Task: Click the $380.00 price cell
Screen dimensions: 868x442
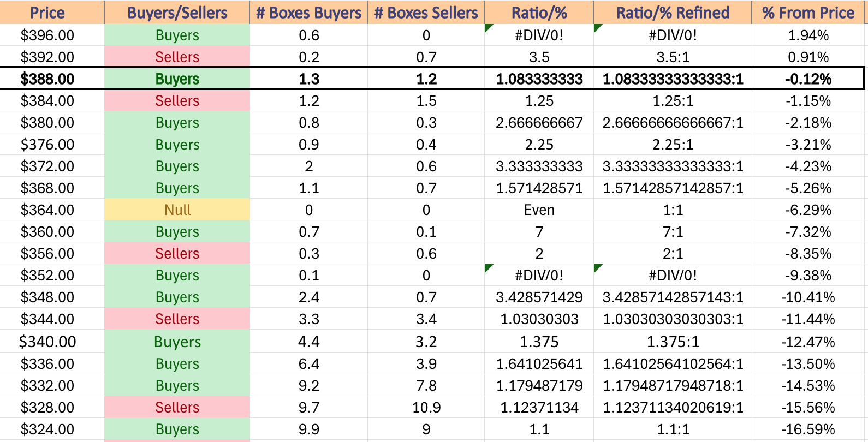Action: click(x=52, y=123)
